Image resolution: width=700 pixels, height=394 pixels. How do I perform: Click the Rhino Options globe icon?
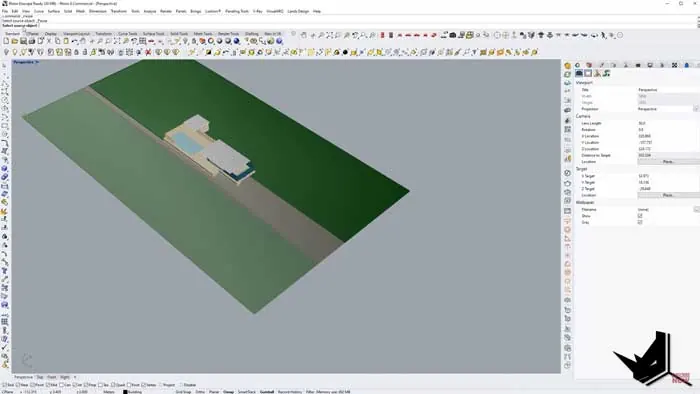click(x=279, y=41)
